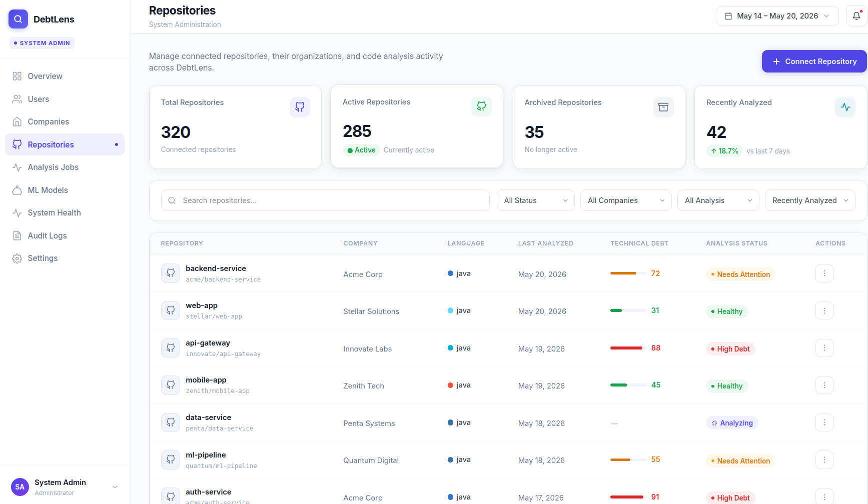This screenshot has width=868, height=504.
Task: Open ML Models page
Action: coord(65,190)
